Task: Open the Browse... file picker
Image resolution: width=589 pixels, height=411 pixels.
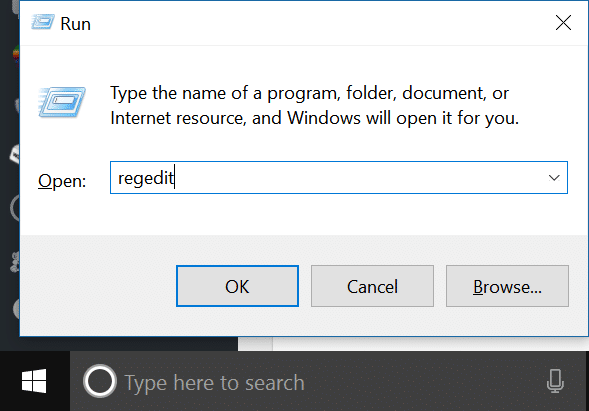Action: tap(507, 286)
